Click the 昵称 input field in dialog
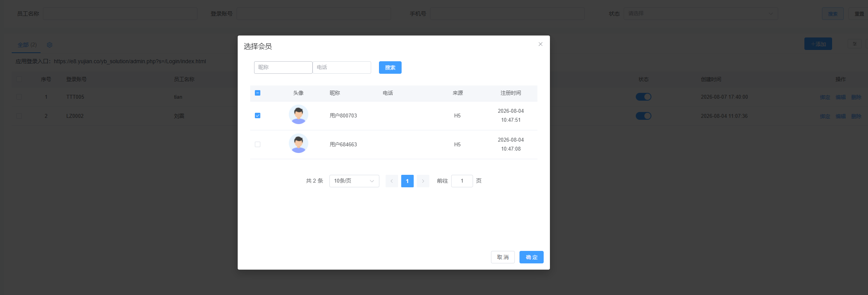The width and height of the screenshot is (868, 295). (283, 68)
